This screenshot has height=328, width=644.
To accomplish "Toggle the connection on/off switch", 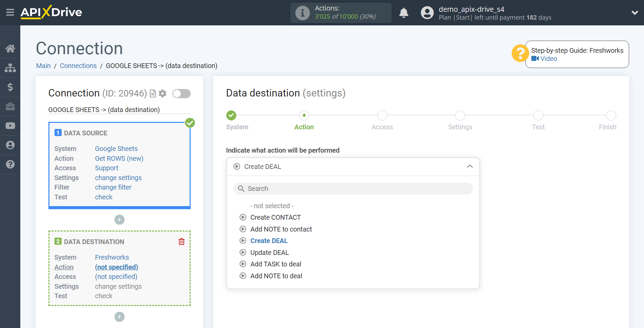I will pos(181,93).
